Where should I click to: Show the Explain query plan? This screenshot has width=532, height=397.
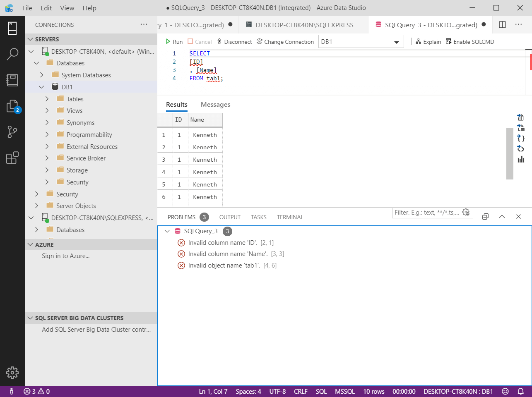coord(428,42)
